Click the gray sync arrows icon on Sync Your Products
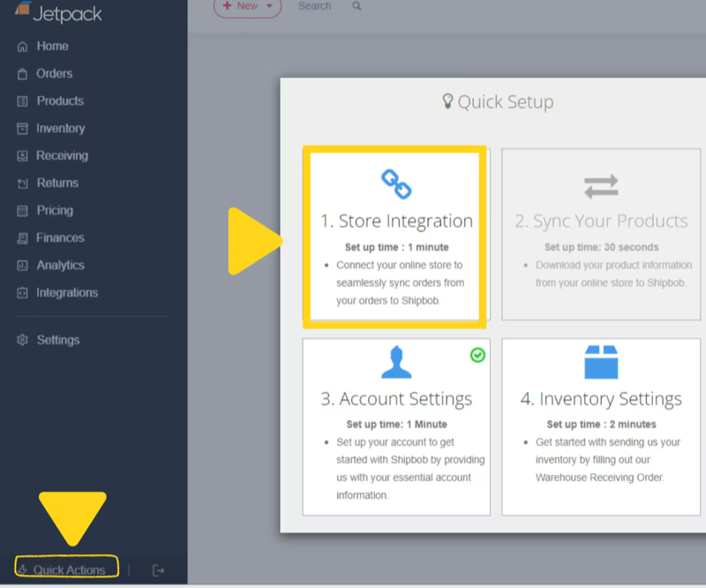Screen dimensions: 706x588 click(x=600, y=185)
